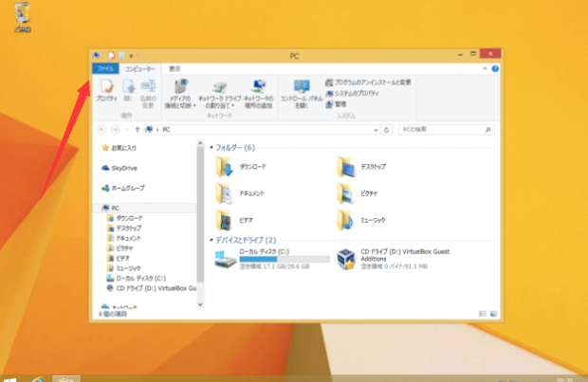Switch to large icons view in status bar
This screenshot has height=382, width=588.
(x=493, y=314)
